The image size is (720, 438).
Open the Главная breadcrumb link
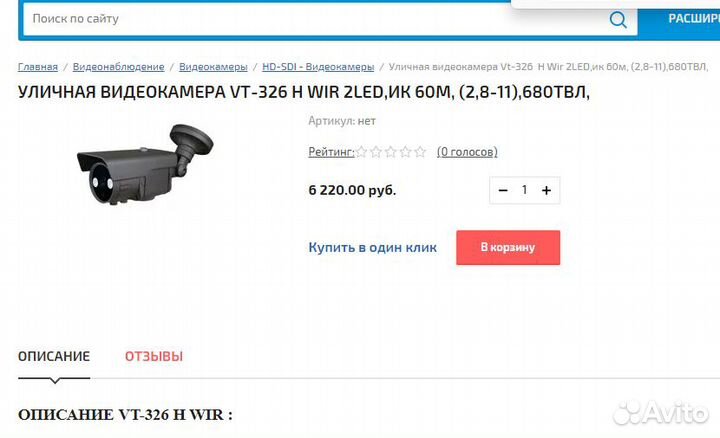[38, 67]
